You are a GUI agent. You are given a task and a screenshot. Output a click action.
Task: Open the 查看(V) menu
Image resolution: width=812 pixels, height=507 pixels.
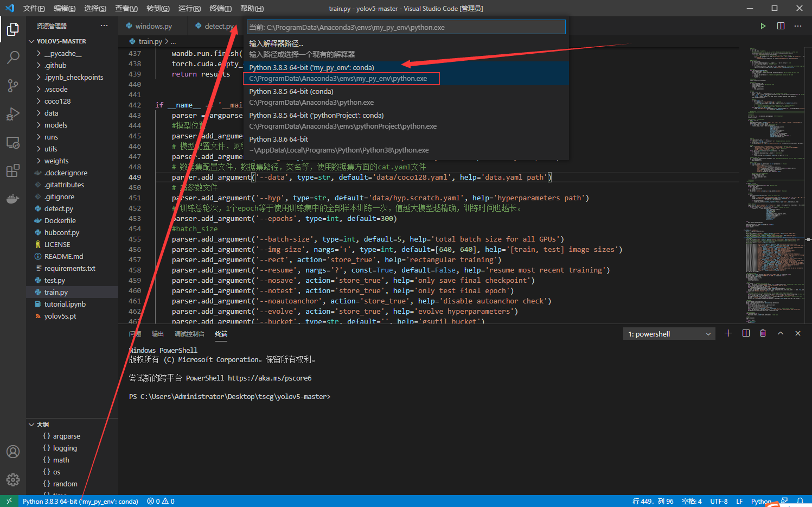click(x=126, y=8)
